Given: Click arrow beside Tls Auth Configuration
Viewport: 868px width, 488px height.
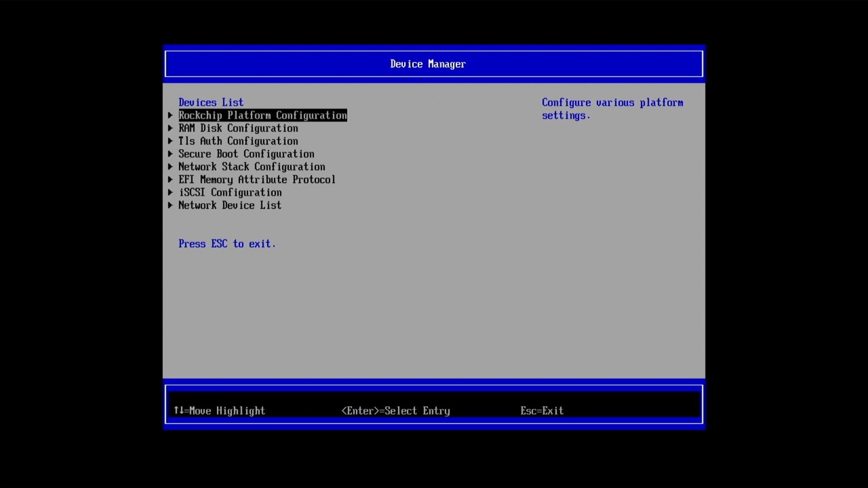Looking at the screenshot, I should coord(171,141).
